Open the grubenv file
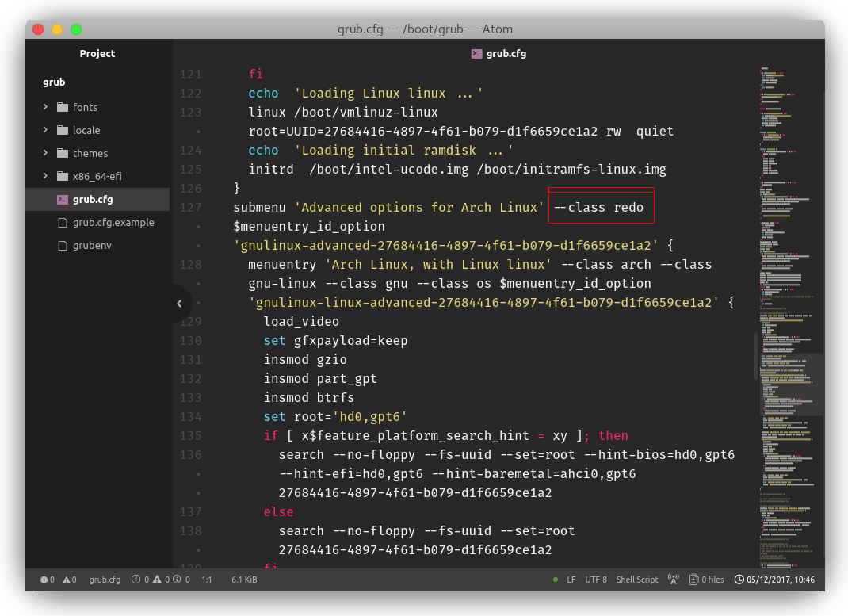Image resolution: width=848 pixels, height=616 pixels. pyautogui.click(x=92, y=246)
